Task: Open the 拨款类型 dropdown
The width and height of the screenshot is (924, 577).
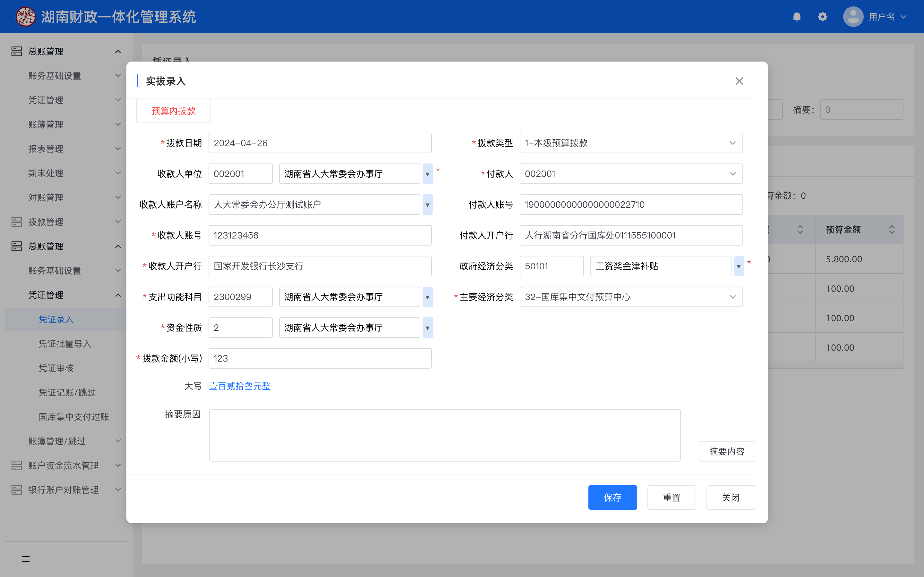Action: [x=732, y=143]
